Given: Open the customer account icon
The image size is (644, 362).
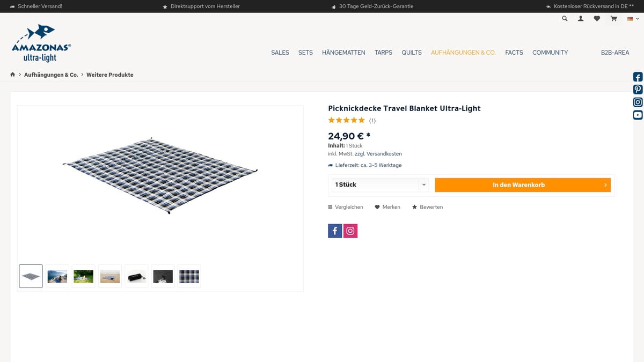Looking at the screenshot, I should pos(580,18).
